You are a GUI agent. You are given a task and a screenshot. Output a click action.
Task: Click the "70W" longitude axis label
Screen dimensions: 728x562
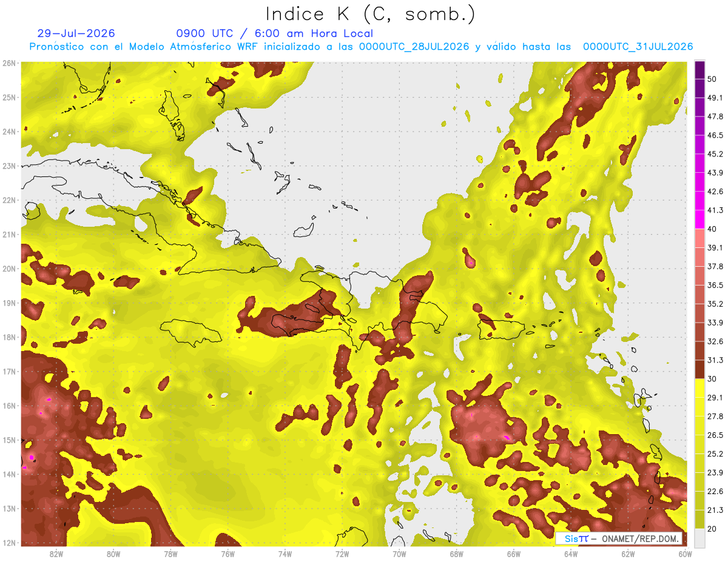click(399, 554)
